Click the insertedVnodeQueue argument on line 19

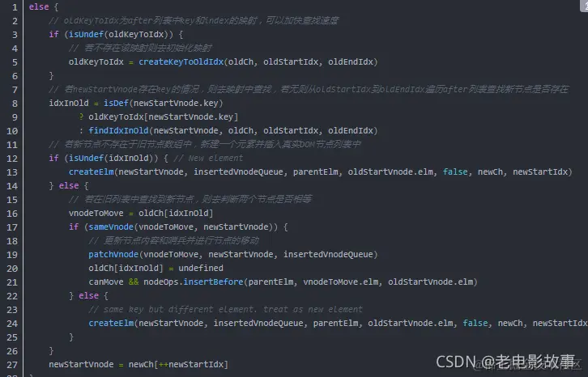coord(328,255)
